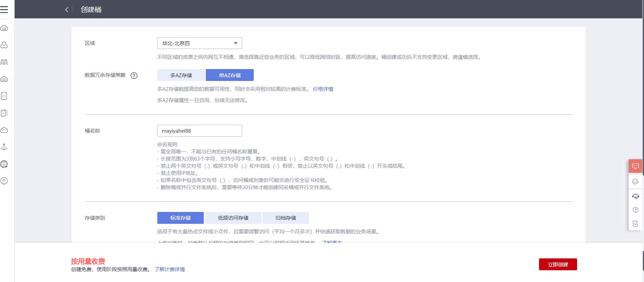Open the wave-curves icon in sidebar
This screenshot has height=282, width=644.
(4, 62)
